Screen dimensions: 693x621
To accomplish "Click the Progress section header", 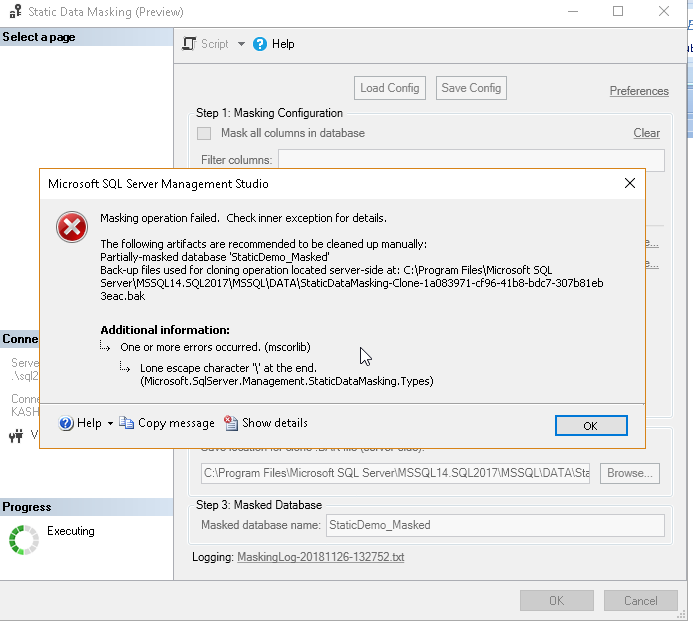I will tap(87, 507).
